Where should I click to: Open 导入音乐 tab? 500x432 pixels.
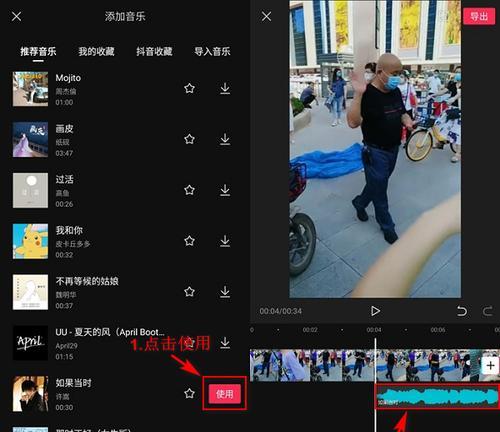pyautogui.click(x=212, y=52)
